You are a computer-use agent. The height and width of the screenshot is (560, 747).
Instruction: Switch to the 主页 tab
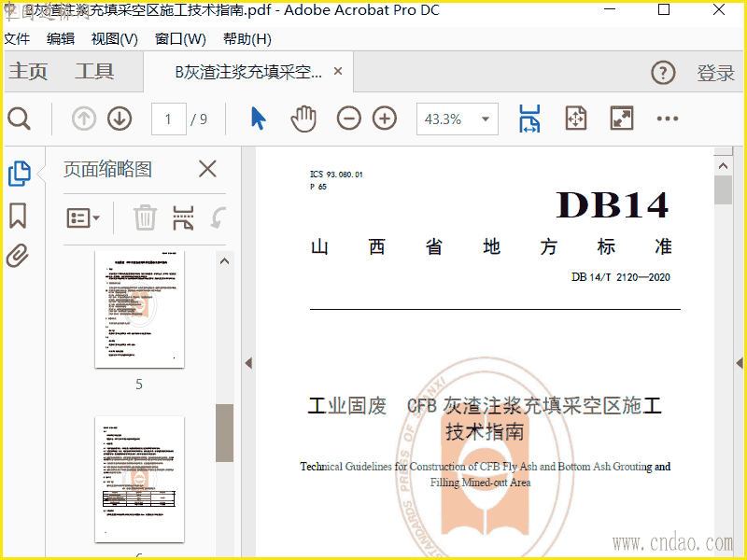click(28, 72)
